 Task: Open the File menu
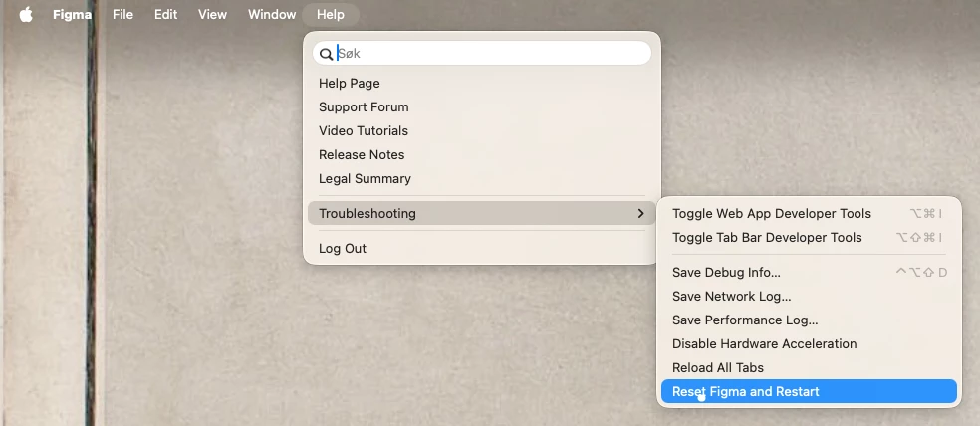(x=122, y=14)
